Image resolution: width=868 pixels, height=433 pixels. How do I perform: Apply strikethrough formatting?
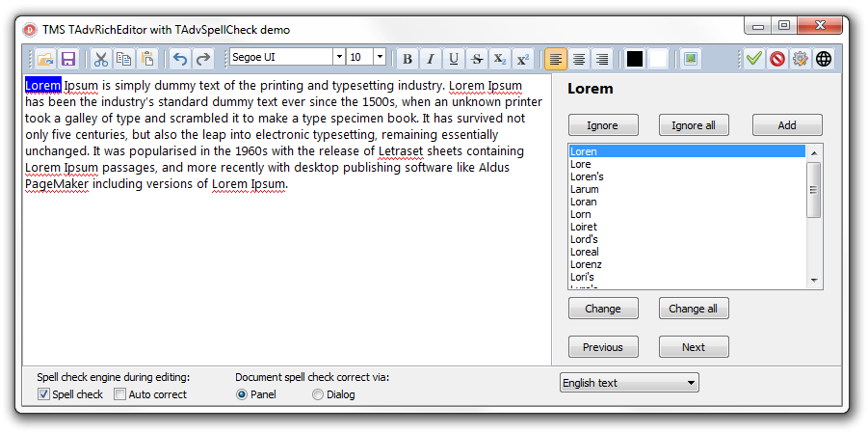(477, 59)
